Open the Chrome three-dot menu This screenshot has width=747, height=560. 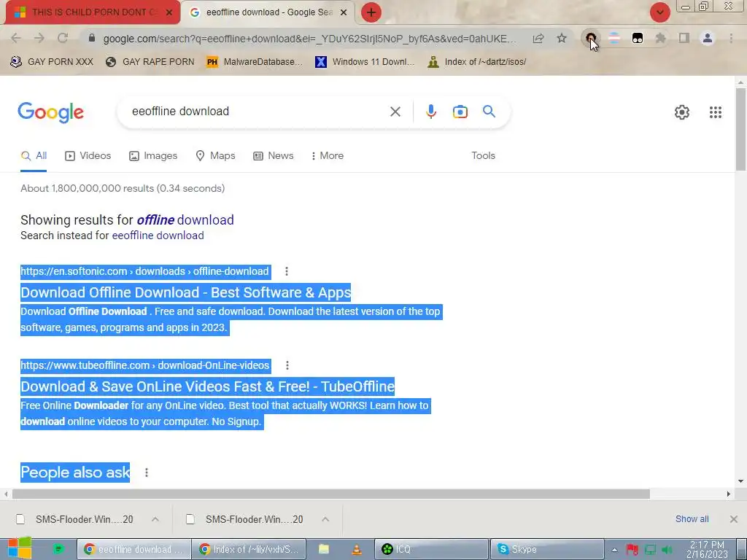(x=731, y=38)
